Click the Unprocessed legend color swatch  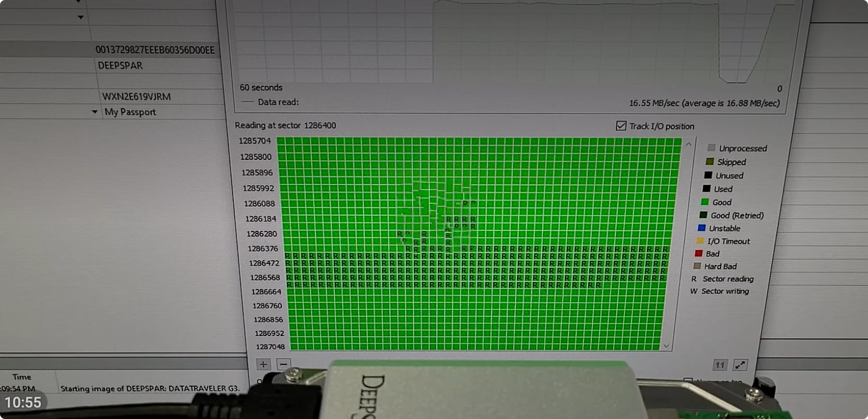click(711, 148)
